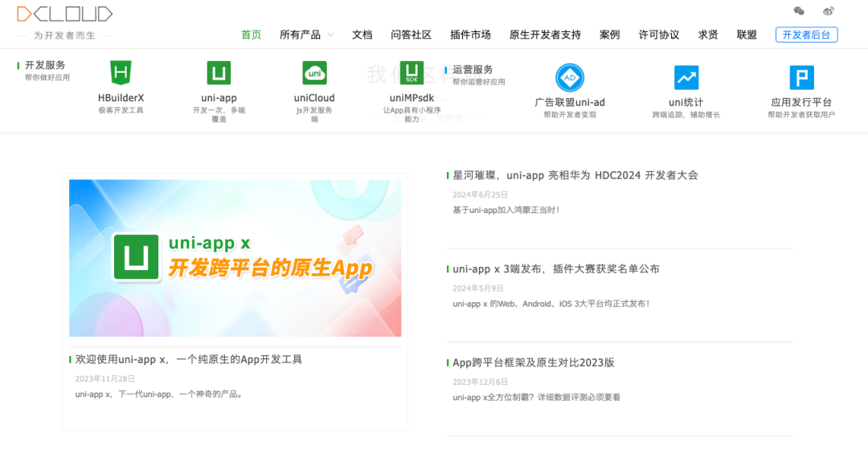Open the uniCloud product name link

[x=314, y=98]
